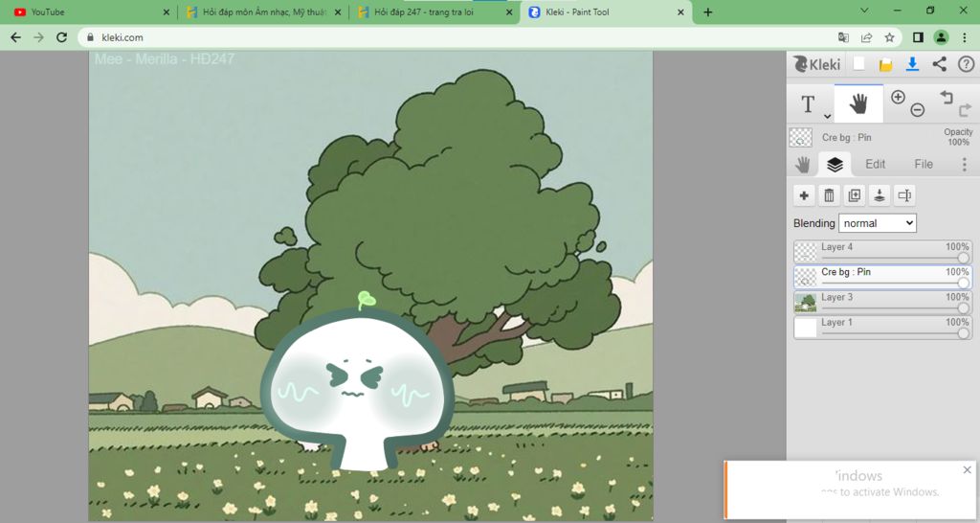Duplicate the selected layer
Screen dimensions: 980x523
855,195
